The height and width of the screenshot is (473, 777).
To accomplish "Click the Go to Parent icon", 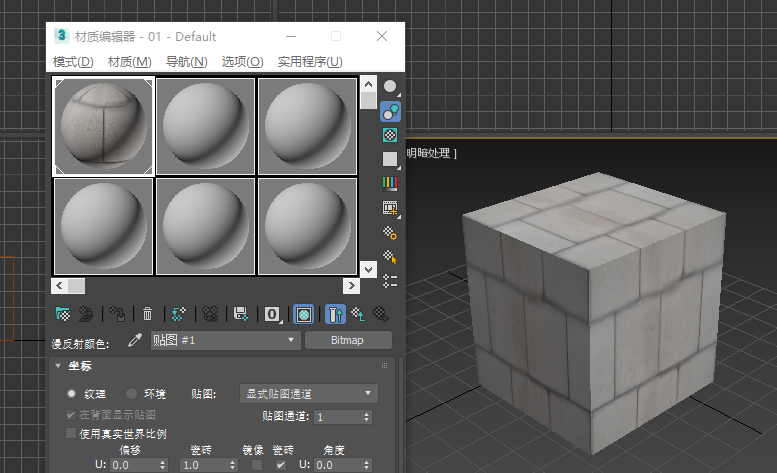I will coord(357,314).
